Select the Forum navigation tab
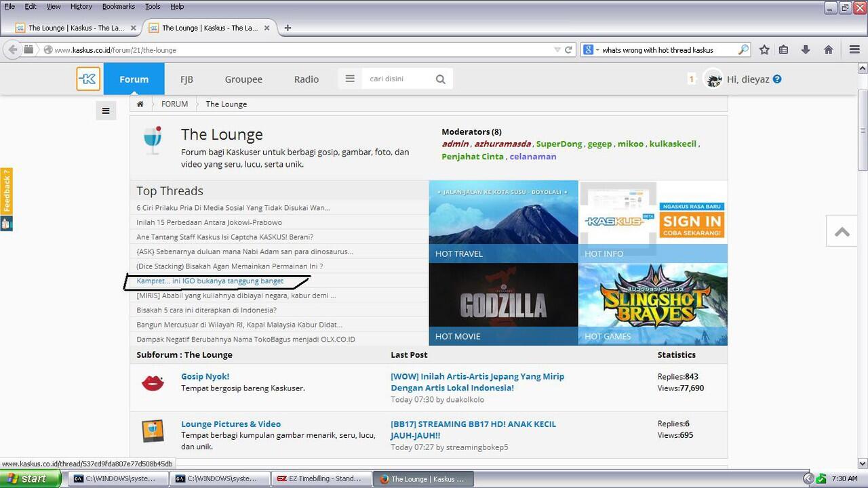Screen dimensions: 868x488 pyautogui.click(x=134, y=79)
